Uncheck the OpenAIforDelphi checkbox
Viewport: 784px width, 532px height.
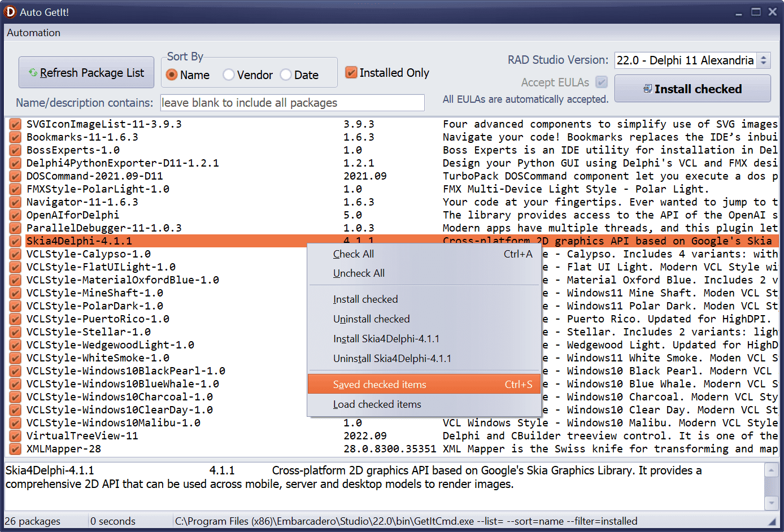click(16, 215)
